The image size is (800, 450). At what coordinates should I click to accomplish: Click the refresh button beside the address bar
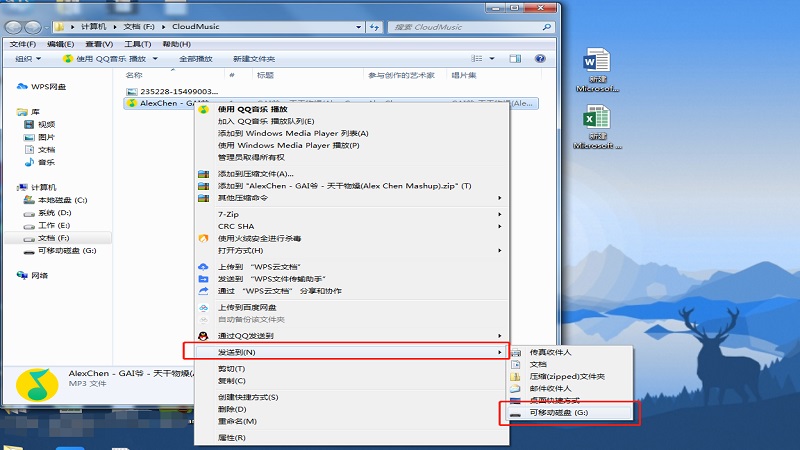pyautogui.click(x=374, y=27)
